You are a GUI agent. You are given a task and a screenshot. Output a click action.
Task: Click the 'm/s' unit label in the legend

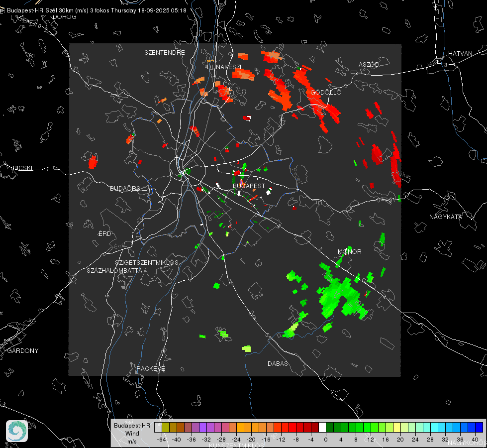[x=132, y=442]
